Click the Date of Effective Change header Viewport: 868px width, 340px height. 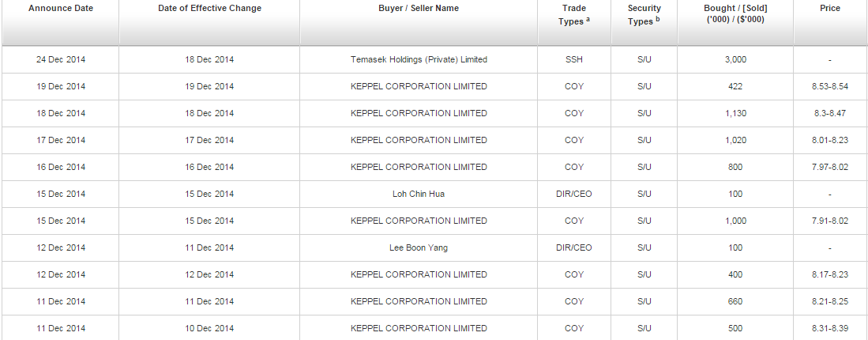[209, 9]
